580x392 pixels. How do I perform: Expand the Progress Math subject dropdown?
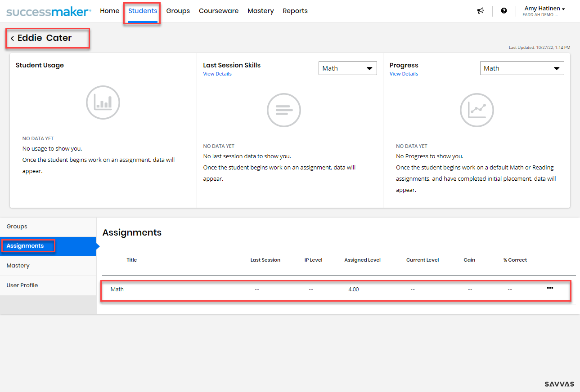[x=522, y=68]
